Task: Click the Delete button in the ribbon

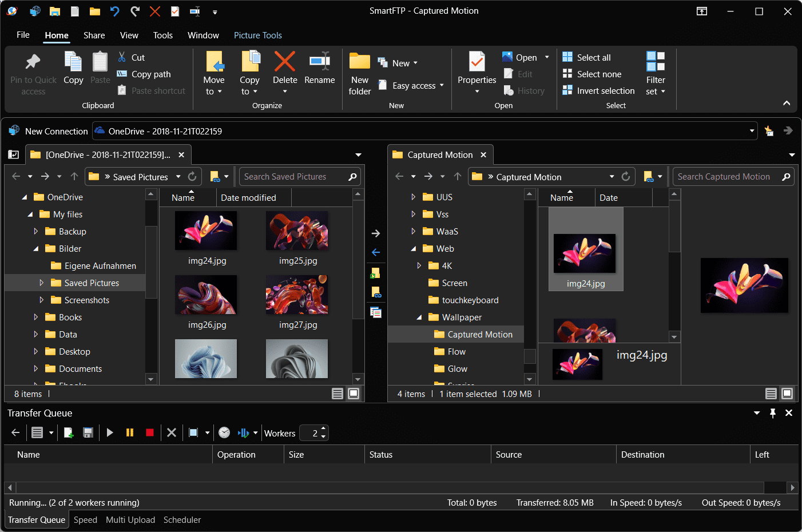Action: point(285,73)
